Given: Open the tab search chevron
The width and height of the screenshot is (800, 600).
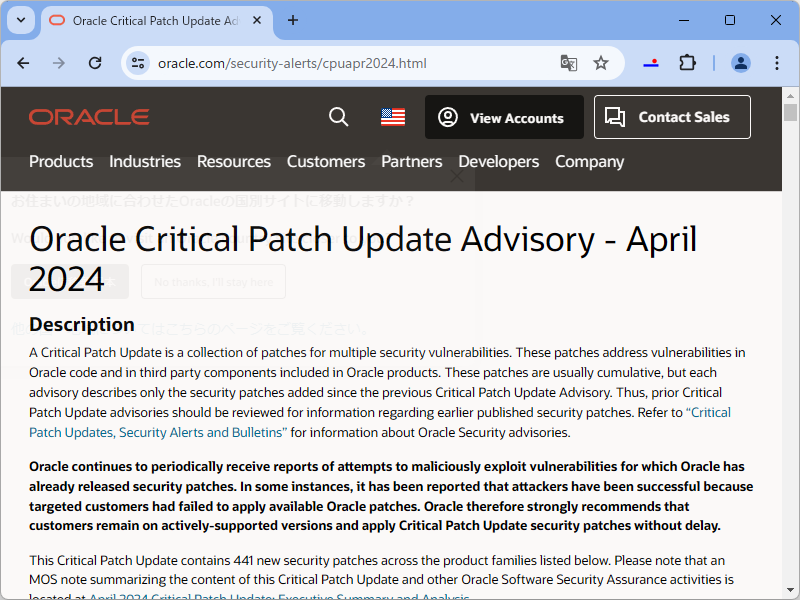Looking at the screenshot, I should pos(20,20).
